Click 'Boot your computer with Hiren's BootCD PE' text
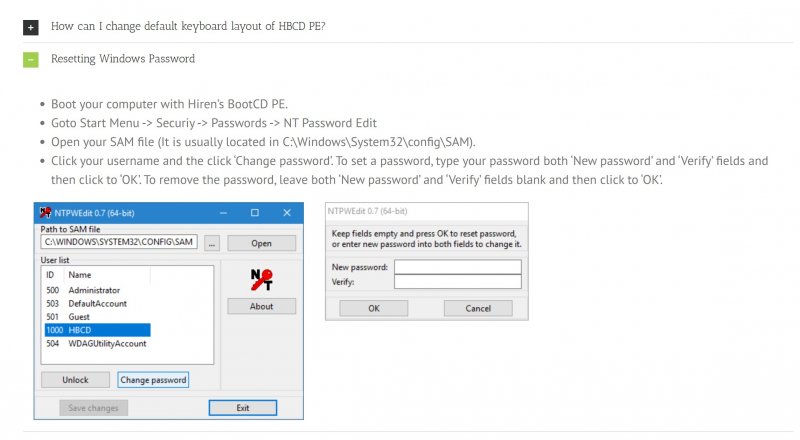 (169, 104)
